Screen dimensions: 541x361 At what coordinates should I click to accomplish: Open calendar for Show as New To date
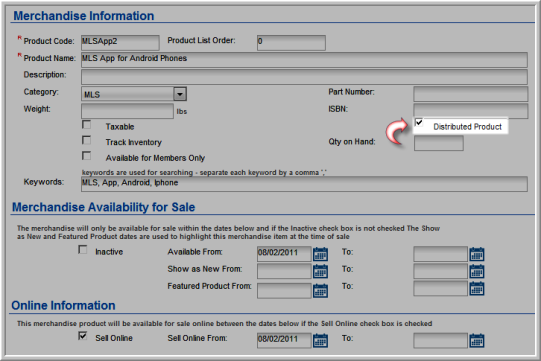click(477, 271)
